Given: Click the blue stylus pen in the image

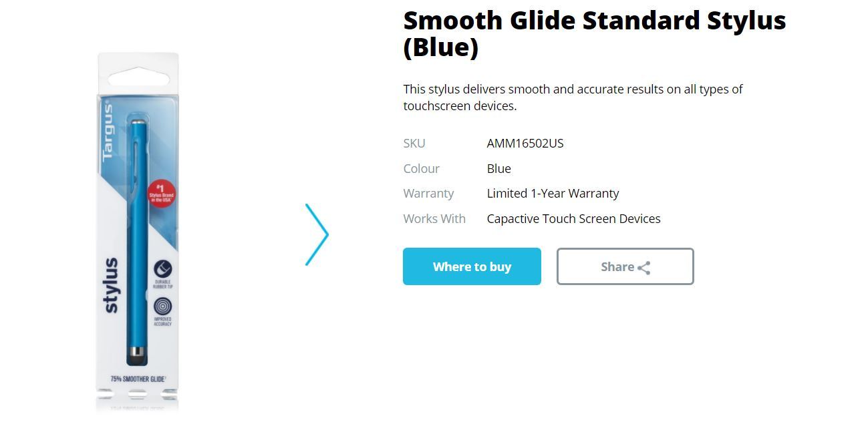Looking at the screenshot, I should [x=138, y=240].
